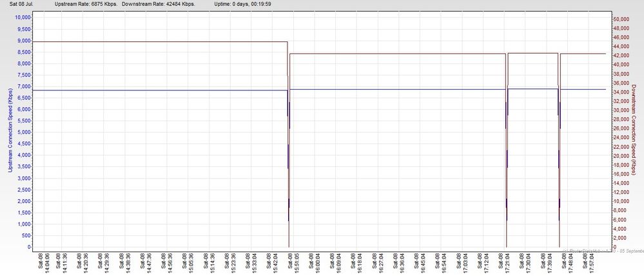Click the 10,000 tick on upstream axis
The height and width of the screenshot is (276, 644).
pyautogui.click(x=23, y=17)
